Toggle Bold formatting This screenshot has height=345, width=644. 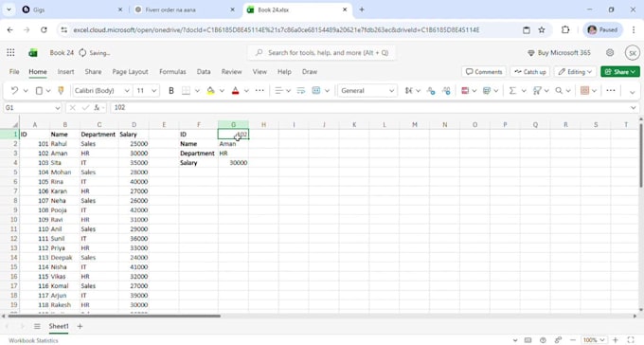[x=171, y=90]
